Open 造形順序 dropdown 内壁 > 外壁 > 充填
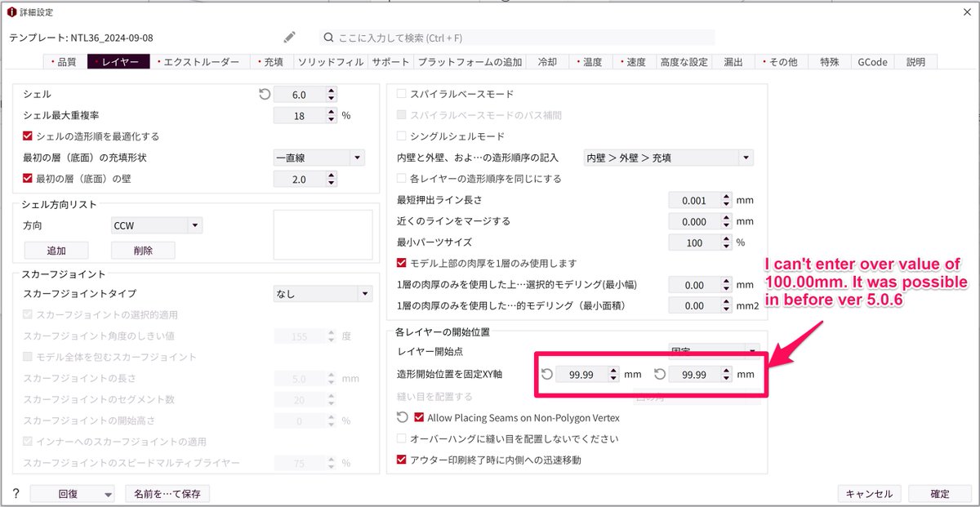 (668, 158)
